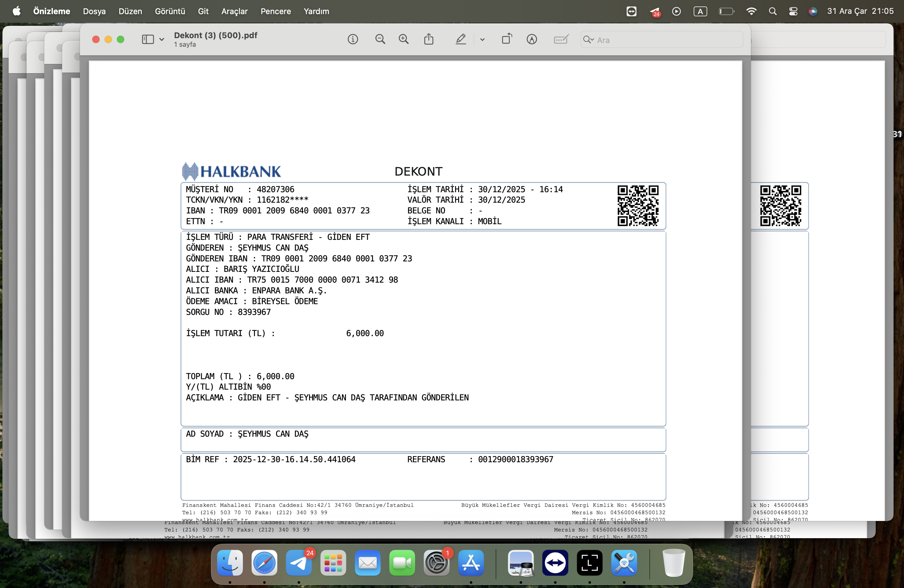Select the reference number 0012900018393967
This screenshot has width=904, height=588.
[515, 459]
